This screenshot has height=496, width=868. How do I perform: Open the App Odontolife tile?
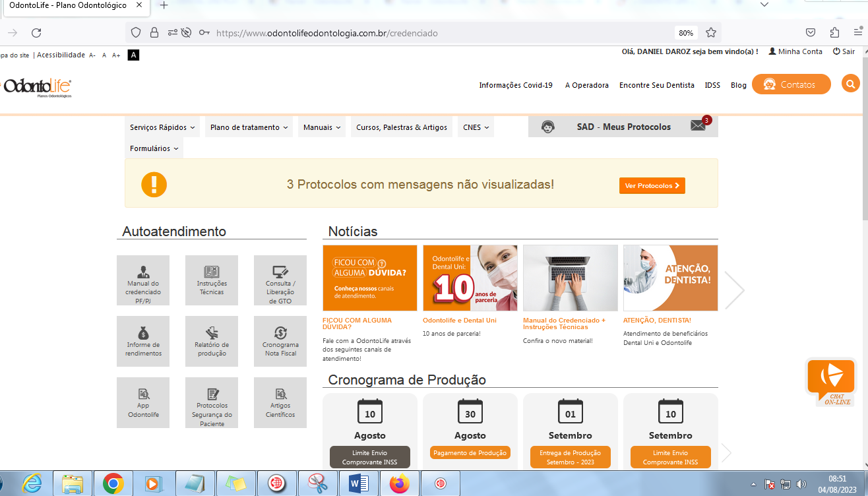pyautogui.click(x=143, y=402)
